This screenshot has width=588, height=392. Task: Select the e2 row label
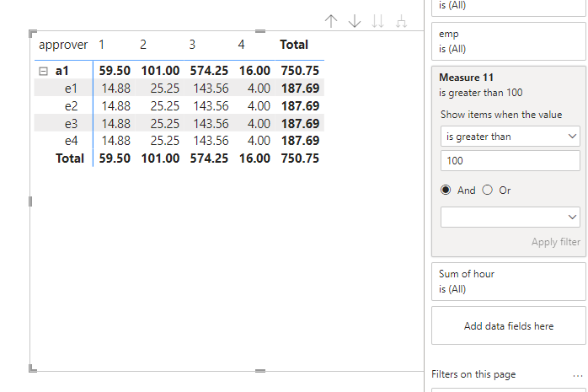point(72,106)
